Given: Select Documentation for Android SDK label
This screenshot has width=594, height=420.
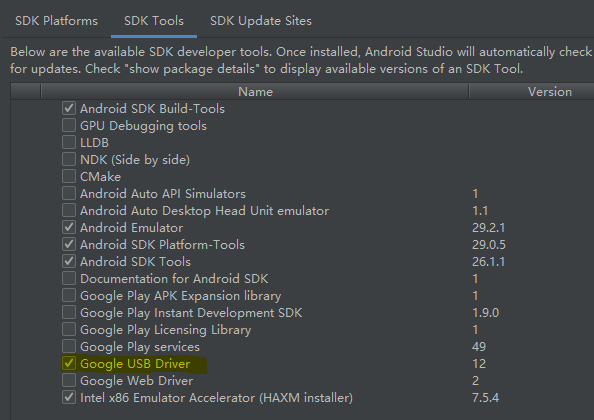Looking at the screenshot, I should (174, 279).
